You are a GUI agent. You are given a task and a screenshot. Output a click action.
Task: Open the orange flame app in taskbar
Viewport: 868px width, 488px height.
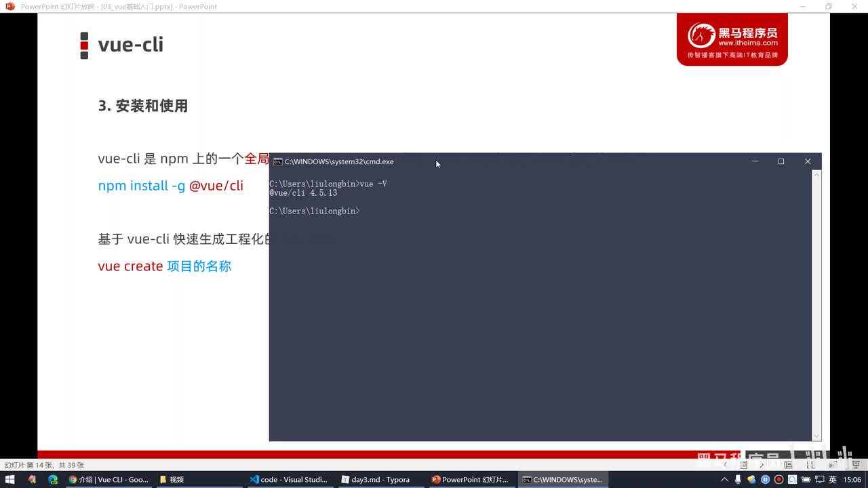pyautogui.click(x=32, y=479)
